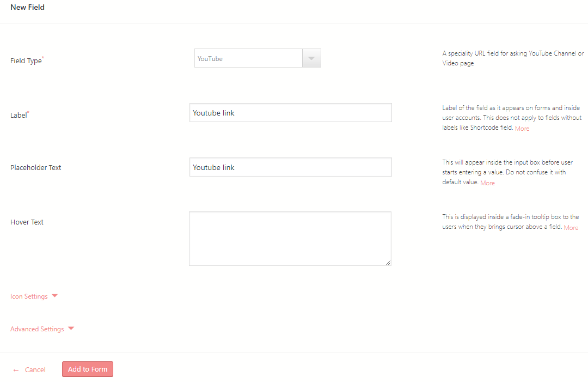Expand the Advanced Settings section

[x=36, y=329]
